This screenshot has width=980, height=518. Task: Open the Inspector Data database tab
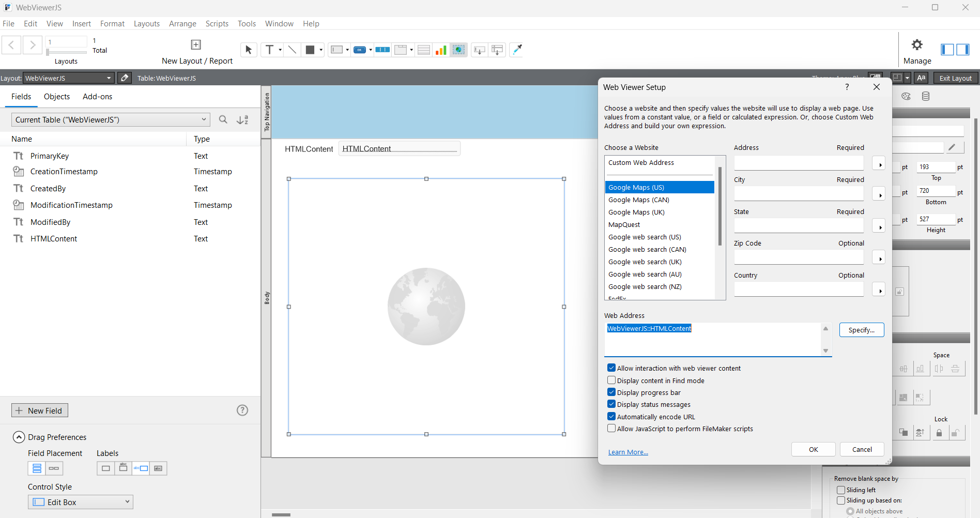926,96
